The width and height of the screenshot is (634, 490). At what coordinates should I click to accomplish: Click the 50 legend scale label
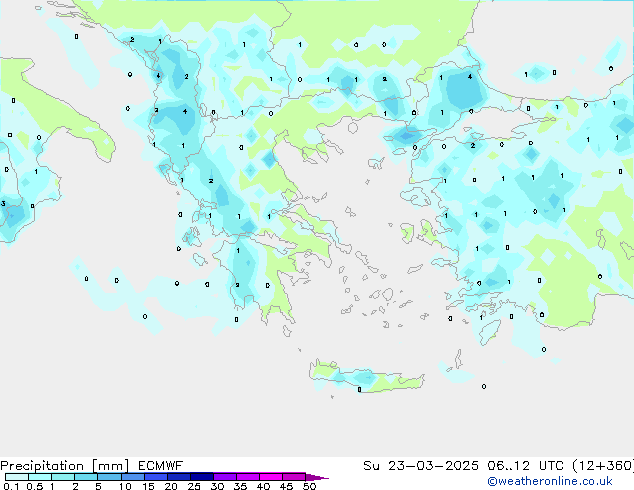(x=309, y=486)
